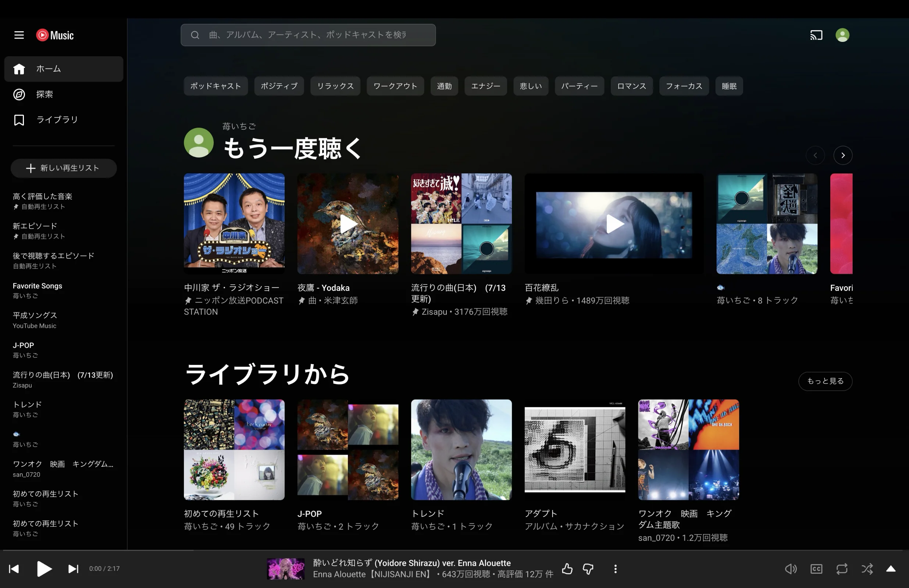Click the now-playing album thumbnail
The image size is (909, 588).
tap(286, 569)
